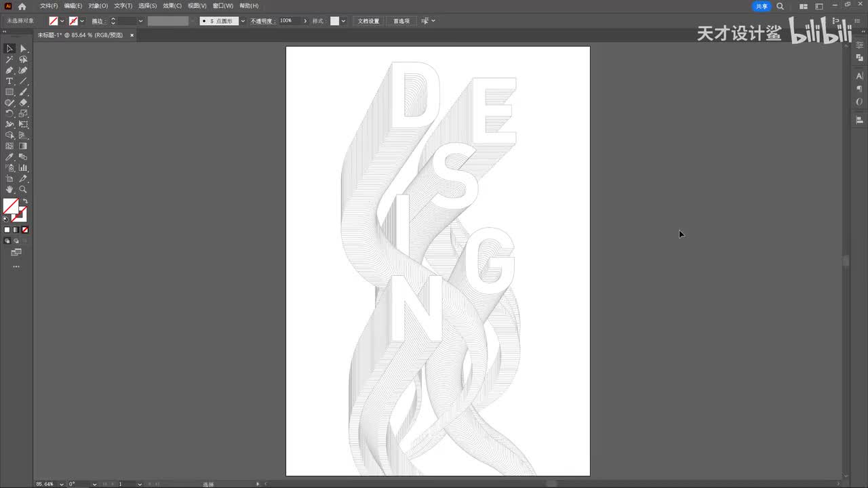This screenshot has height=488, width=868.
Task: Open the Properties panel icon in the right dock
Action: (x=859, y=45)
